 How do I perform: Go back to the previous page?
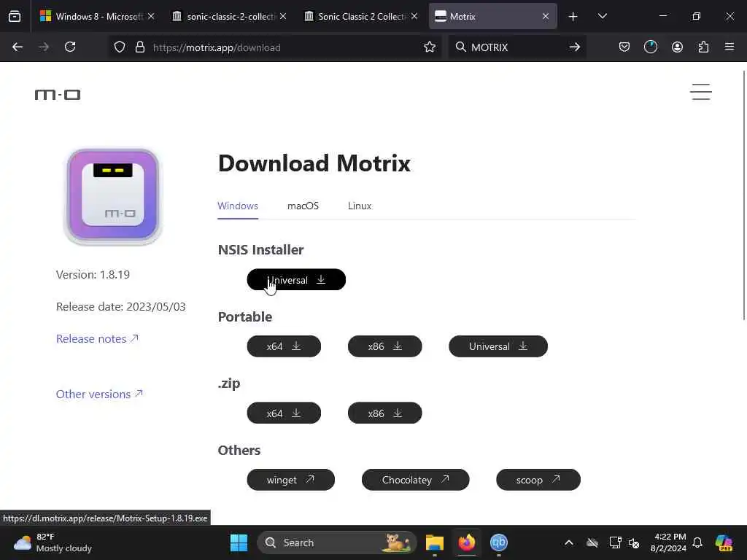pos(18,47)
